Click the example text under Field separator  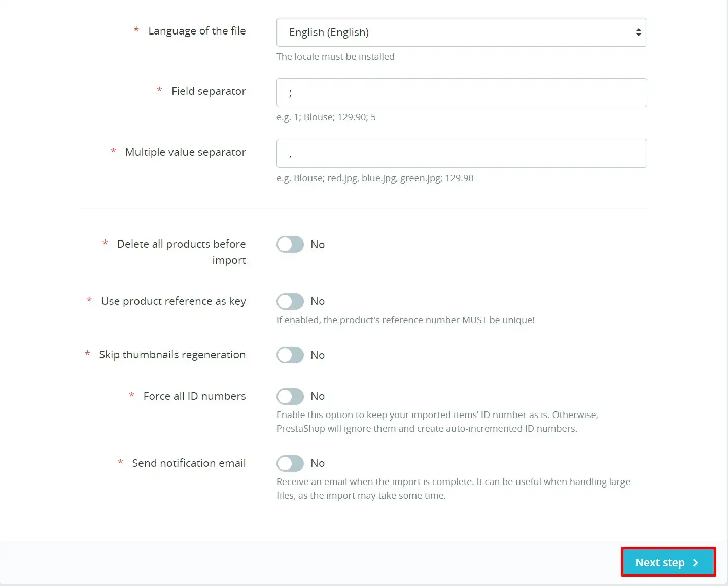(325, 117)
